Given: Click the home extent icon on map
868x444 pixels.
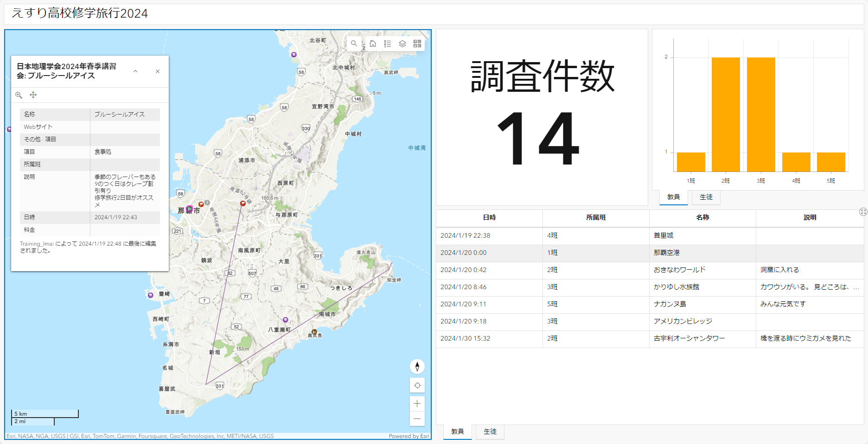Looking at the screenshot, I should [x=373, y=44].
